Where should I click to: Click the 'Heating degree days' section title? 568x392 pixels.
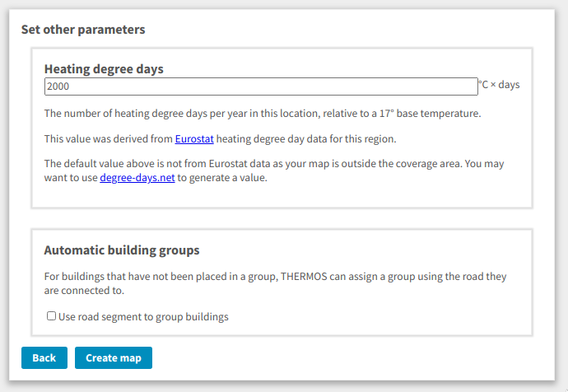(104, 69)
